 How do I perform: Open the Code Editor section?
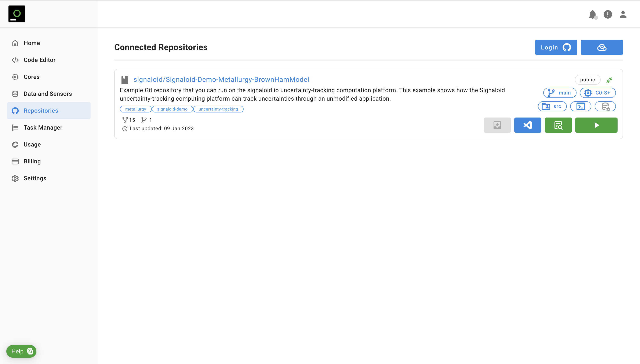point(39,60)
